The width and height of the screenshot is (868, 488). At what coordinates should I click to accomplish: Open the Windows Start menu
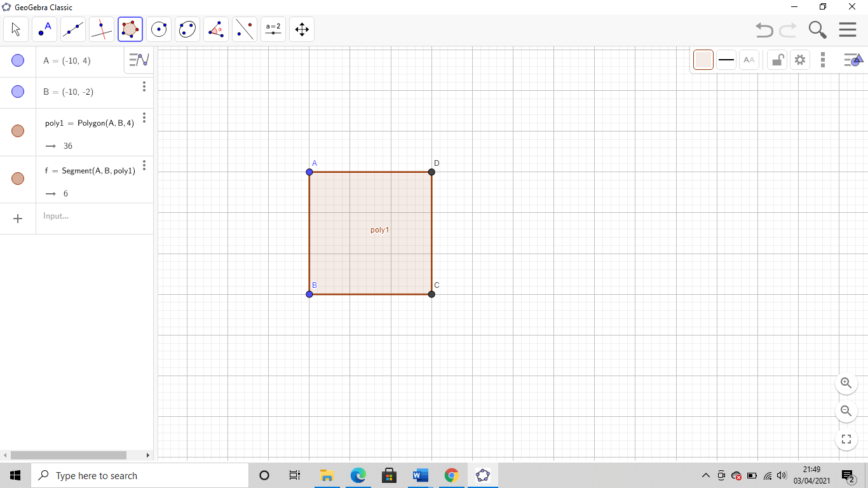click(15, 475)
